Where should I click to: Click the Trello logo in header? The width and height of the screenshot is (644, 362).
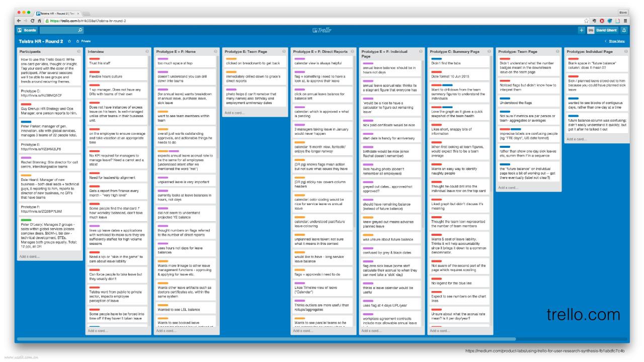[x=322, y=31]
